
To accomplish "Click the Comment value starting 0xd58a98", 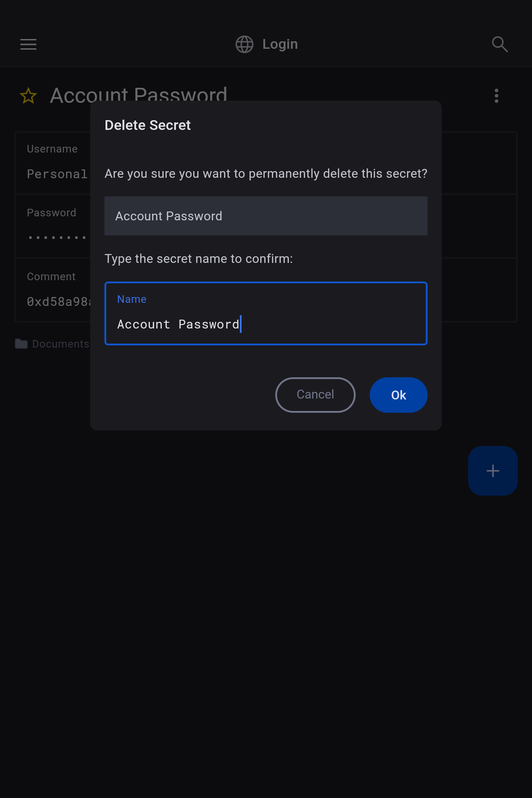I will 59,302.
